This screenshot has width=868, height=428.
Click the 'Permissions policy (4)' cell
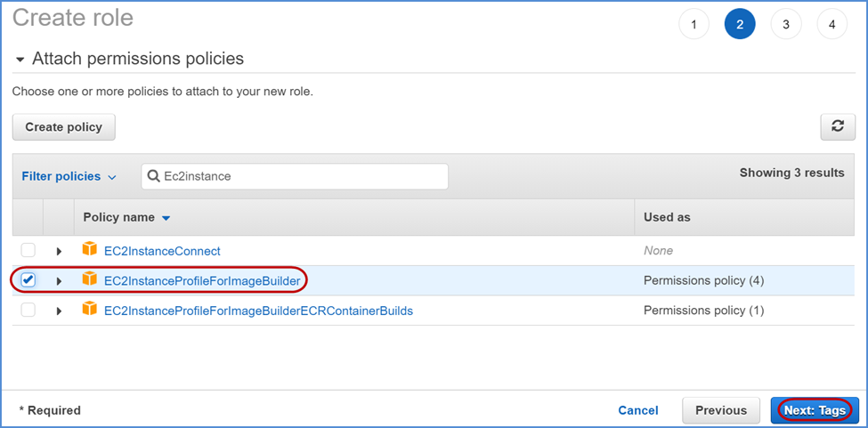pos(703,281)
